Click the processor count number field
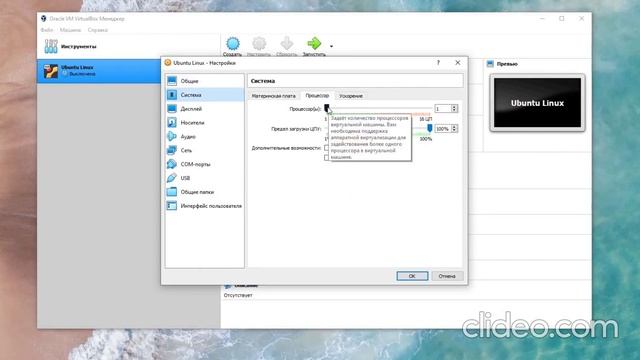This screenshot has height=360, width=640. pos(442,109)
